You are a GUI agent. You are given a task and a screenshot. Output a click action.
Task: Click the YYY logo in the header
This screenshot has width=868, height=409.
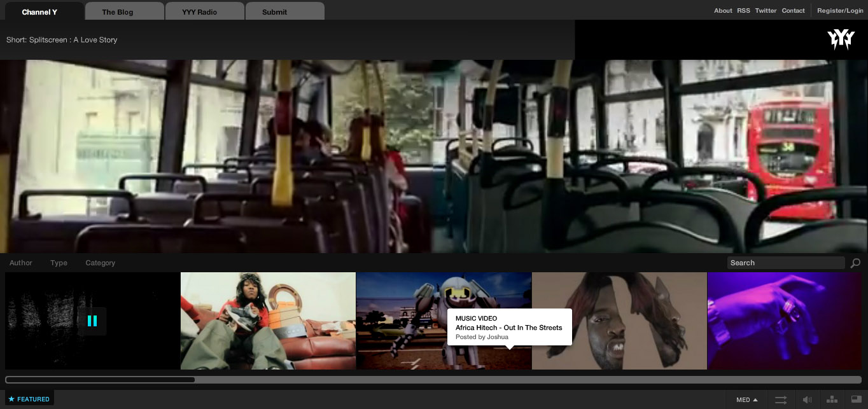pos(841,39)
